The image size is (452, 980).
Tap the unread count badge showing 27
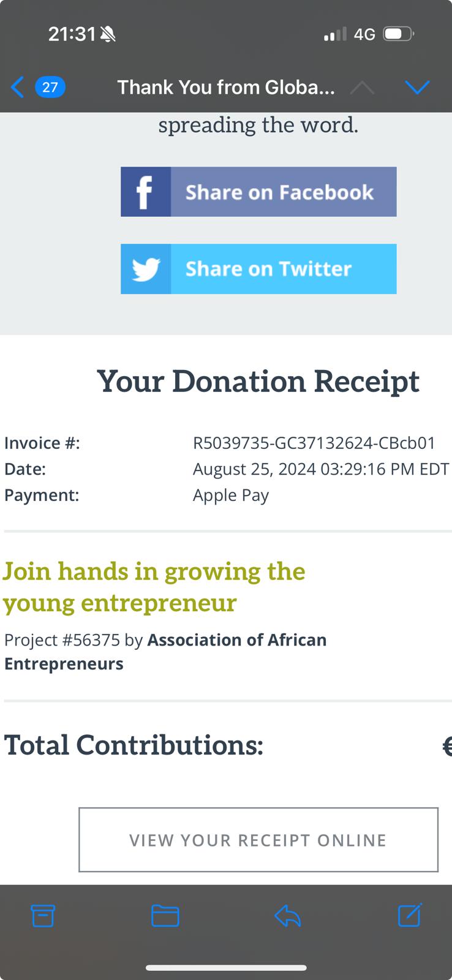pos(50,87)
